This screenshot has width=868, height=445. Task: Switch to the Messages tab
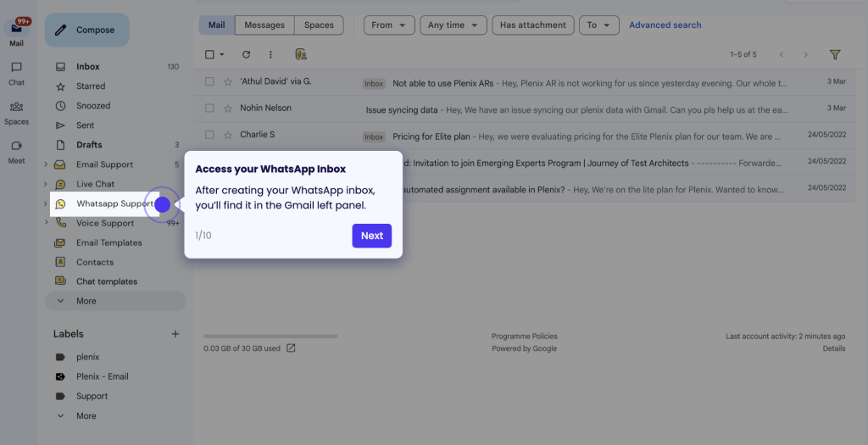coord(264,25)
